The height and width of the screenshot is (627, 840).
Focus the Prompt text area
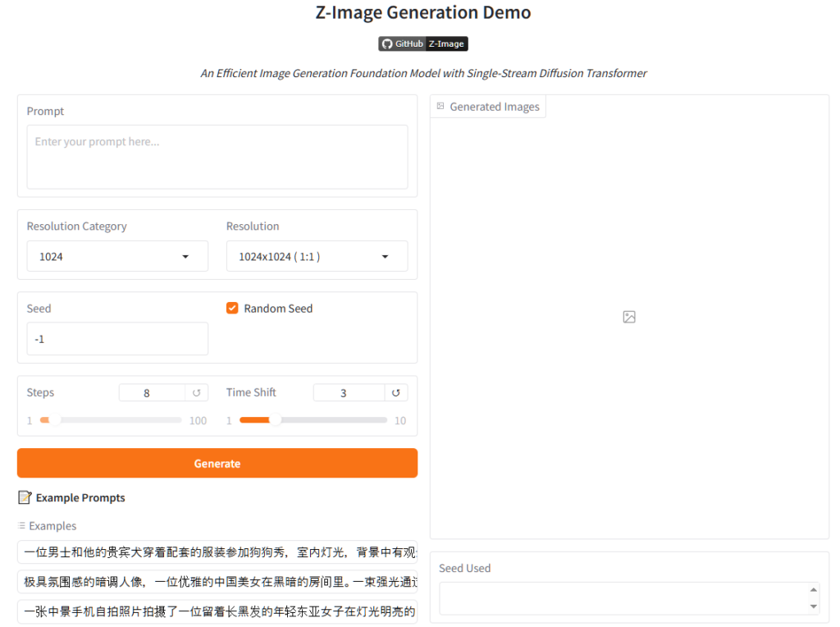[217, 157]
